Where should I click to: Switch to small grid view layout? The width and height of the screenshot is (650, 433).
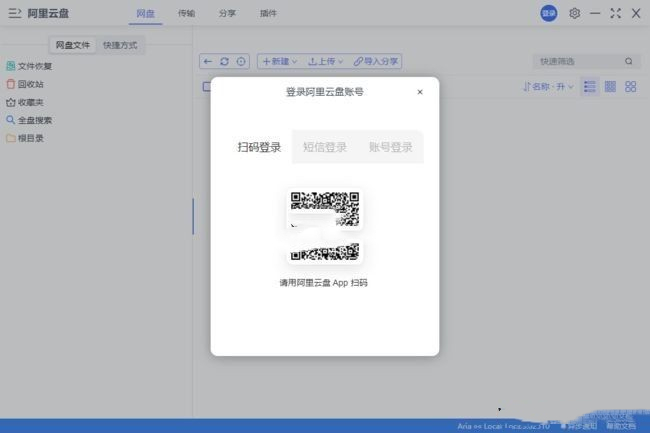tap(610, 87)
